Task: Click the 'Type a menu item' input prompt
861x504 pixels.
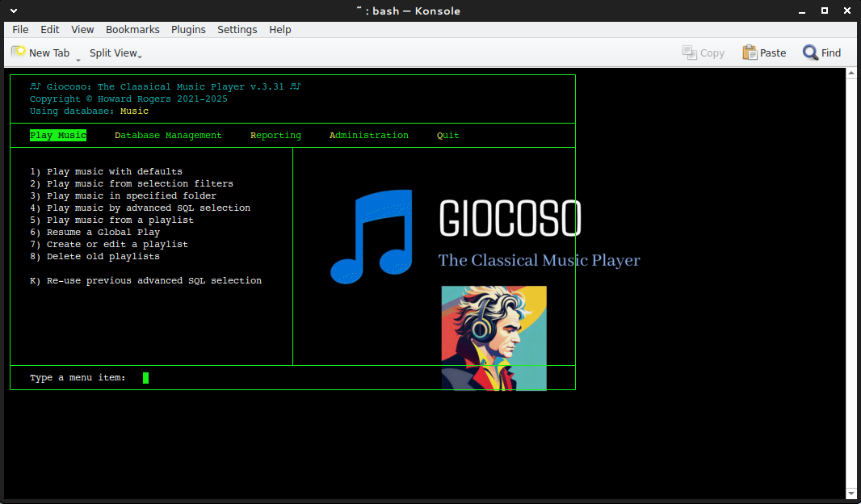Action: coord(146,377)
